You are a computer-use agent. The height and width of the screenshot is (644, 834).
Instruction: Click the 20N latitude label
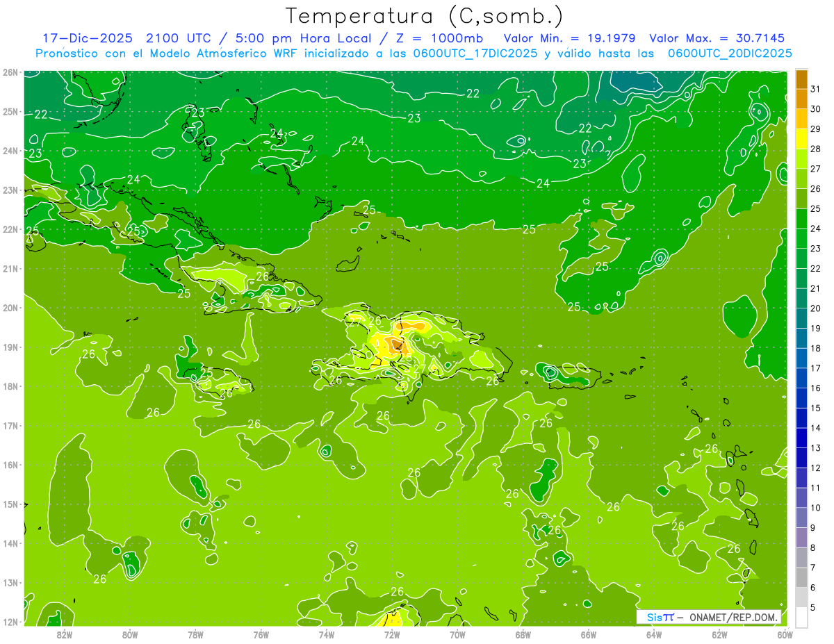[10, 308]
